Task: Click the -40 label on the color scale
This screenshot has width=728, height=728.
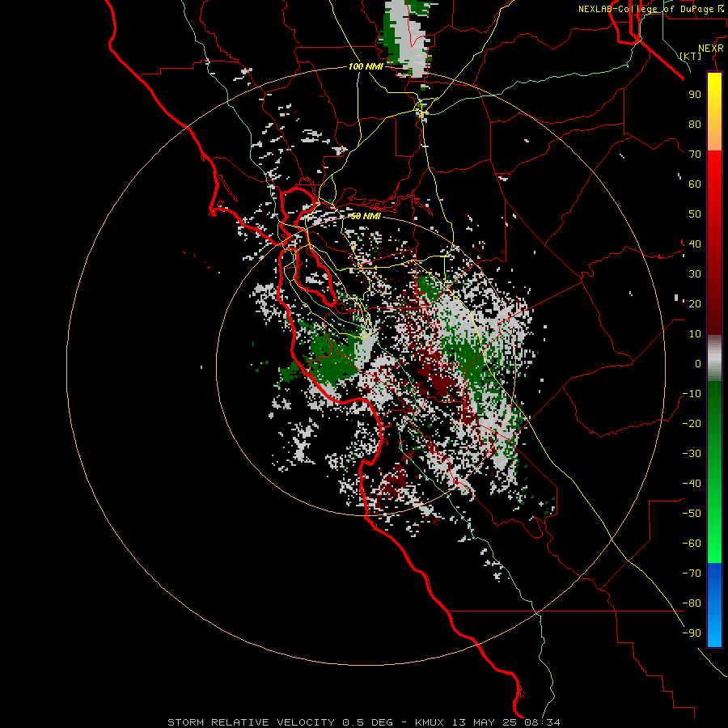Action: click(x=692, y=484)
